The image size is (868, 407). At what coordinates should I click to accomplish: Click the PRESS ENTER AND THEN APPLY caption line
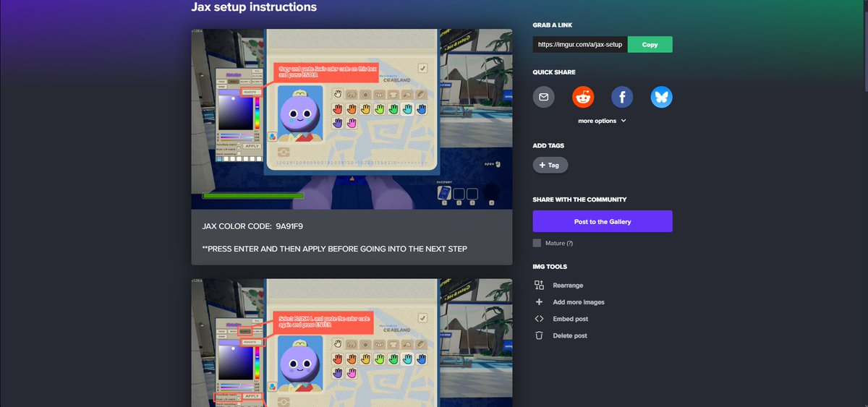point(334,249)
